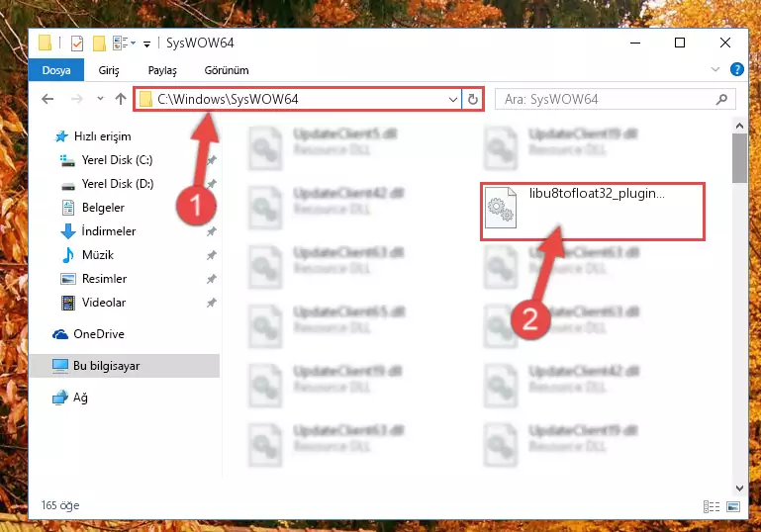This screenshot has height=532, width=761.
Task: Switch to the Paylaş ribbon tab
Action: (162, 70)
